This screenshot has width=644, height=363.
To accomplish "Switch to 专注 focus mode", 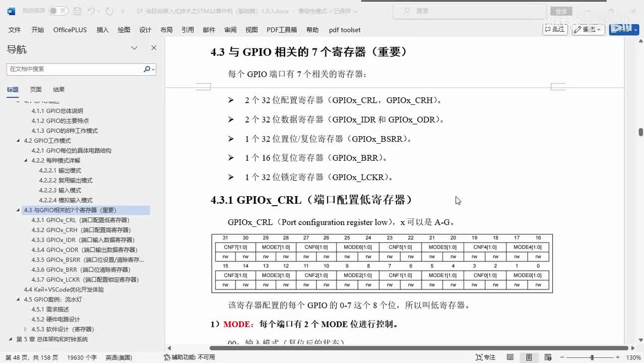I will coord(486,357).
